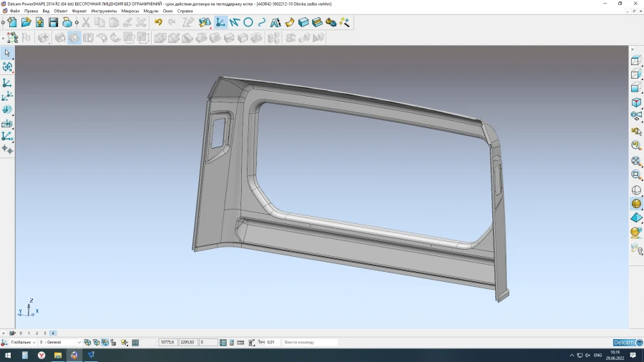Select the circle Arc tool icon
644x362 pixels.
pyautogui.click(x=248, y=23)
